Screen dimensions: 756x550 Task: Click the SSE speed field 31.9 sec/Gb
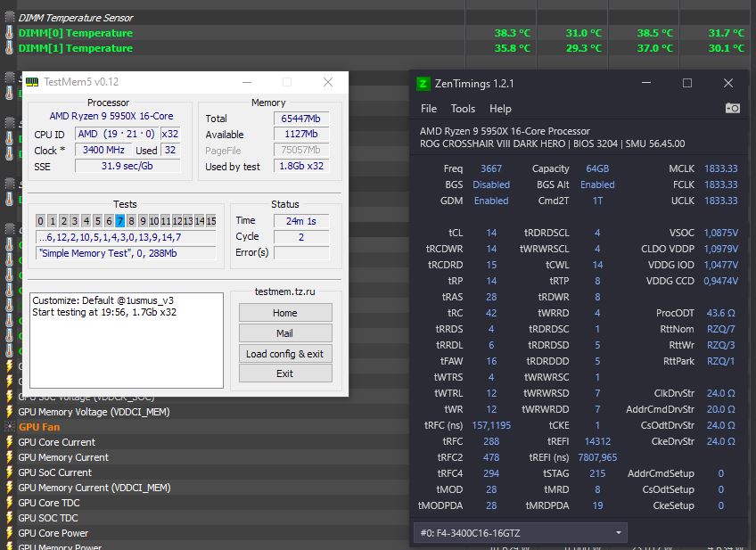coord(127,166)
